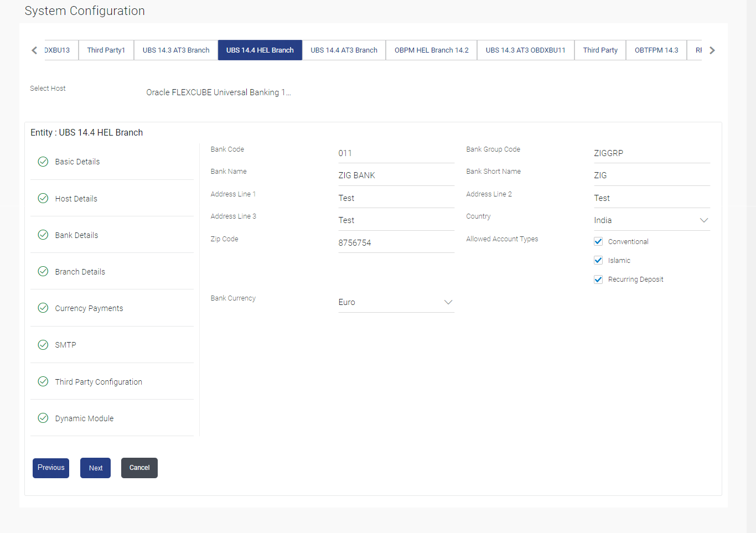Click the Host Details checkmark icon
Image resolution: width=756 pixels, height=533 pixels.
(43, 198)
